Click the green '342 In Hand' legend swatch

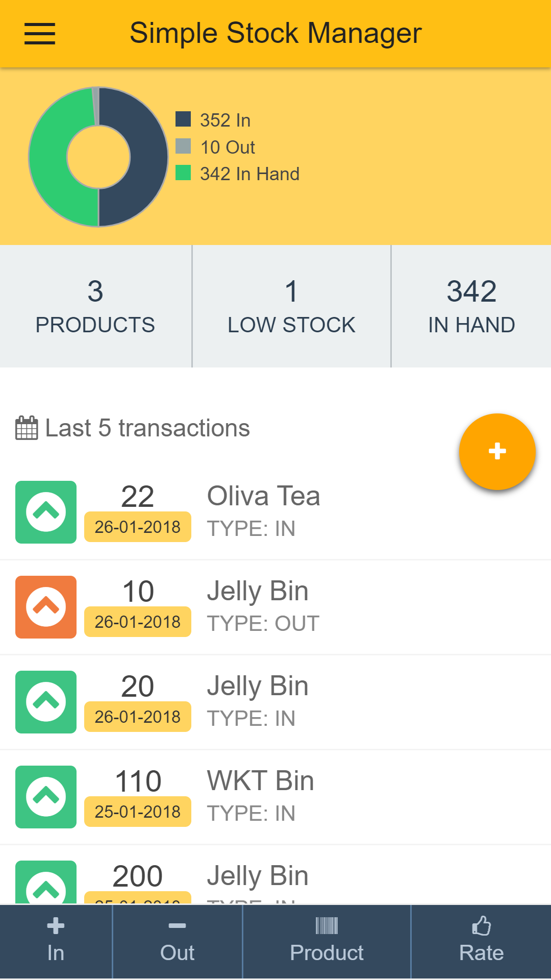(x=183, y=173)
